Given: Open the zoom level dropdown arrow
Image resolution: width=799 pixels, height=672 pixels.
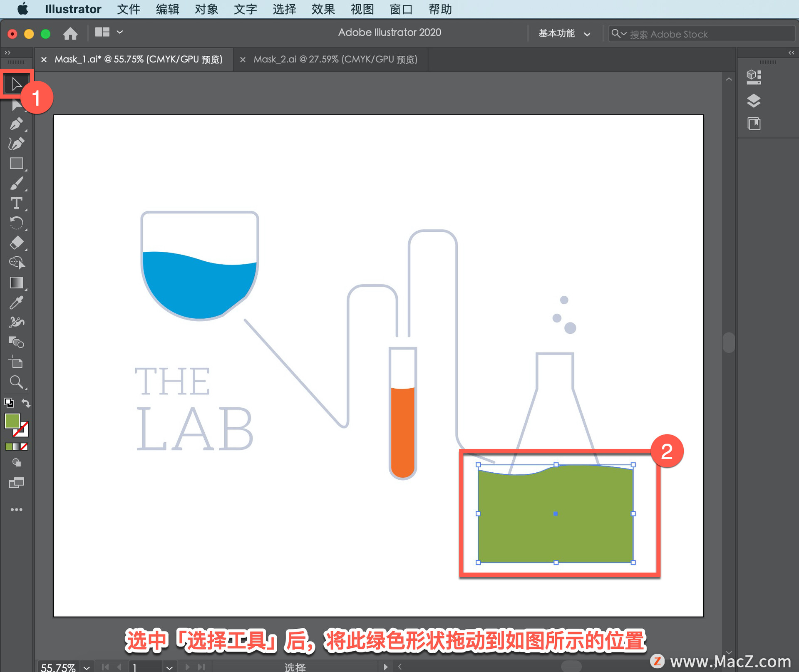Looking at the screenshot, I should point(87,667).
